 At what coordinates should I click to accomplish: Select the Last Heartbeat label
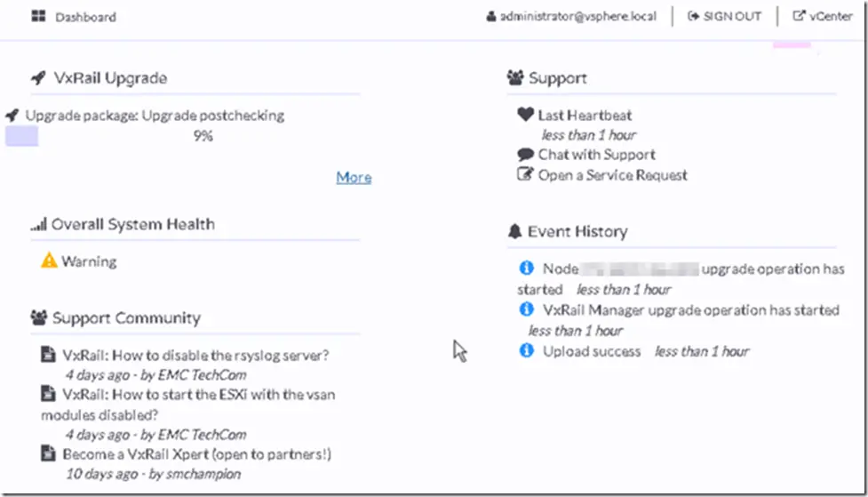[x=585, y=116]
